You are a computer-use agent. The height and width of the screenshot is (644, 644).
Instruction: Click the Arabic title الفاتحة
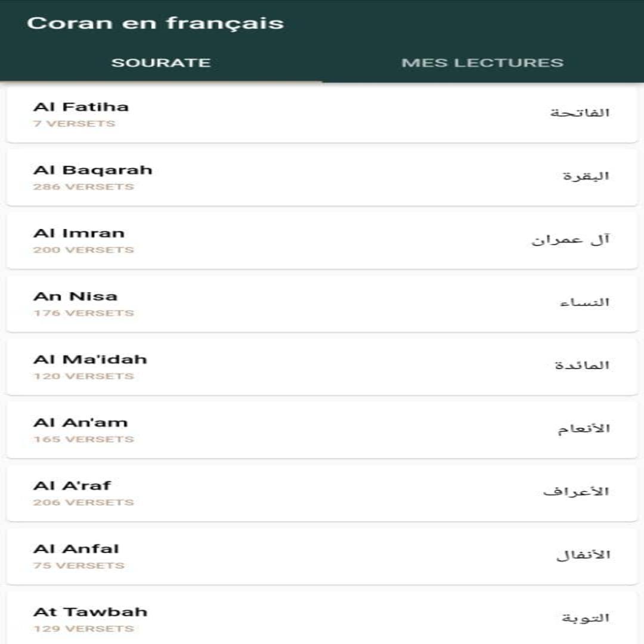580,113
